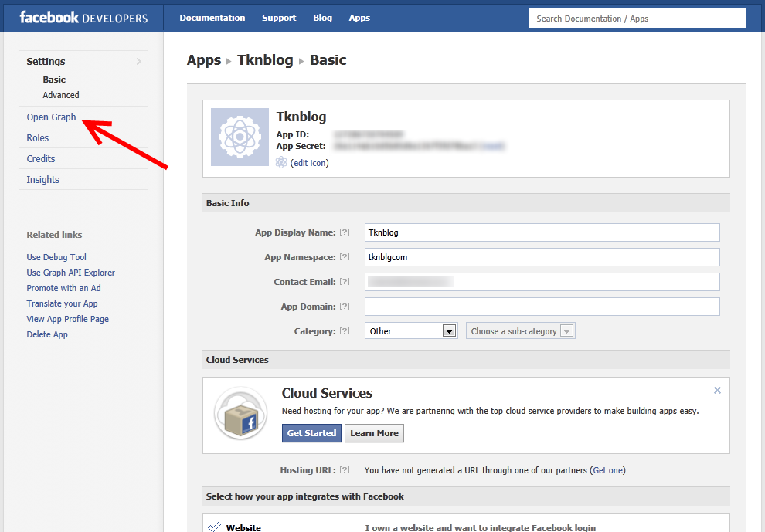
Task: Click the Search Documentation / Apps field
Action: pos(637,19)
